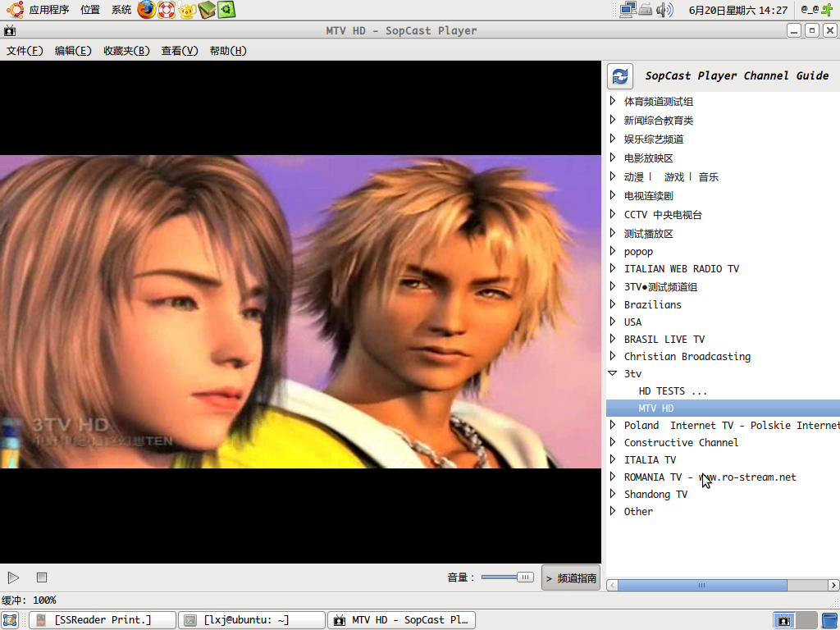Expand the Shandong TV group
840x630 pixels.
[x=613, y=493]
